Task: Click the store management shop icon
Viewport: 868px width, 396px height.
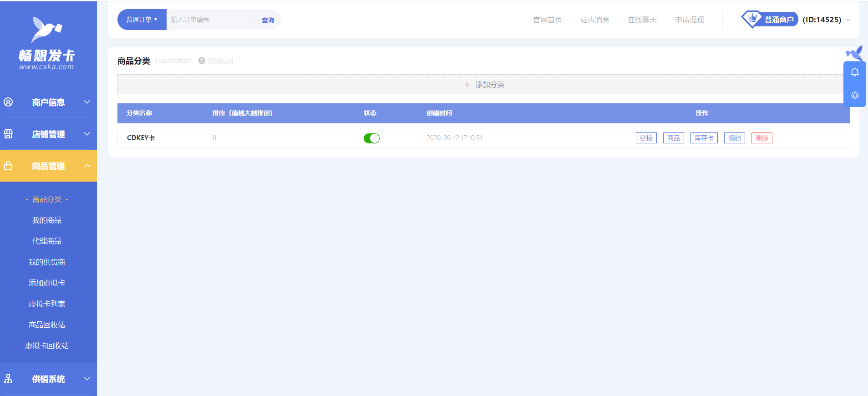Action: point(9,134)
